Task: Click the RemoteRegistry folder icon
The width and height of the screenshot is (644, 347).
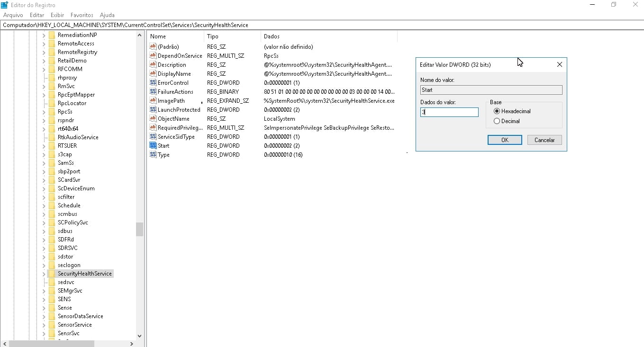Action: point(52,52)
